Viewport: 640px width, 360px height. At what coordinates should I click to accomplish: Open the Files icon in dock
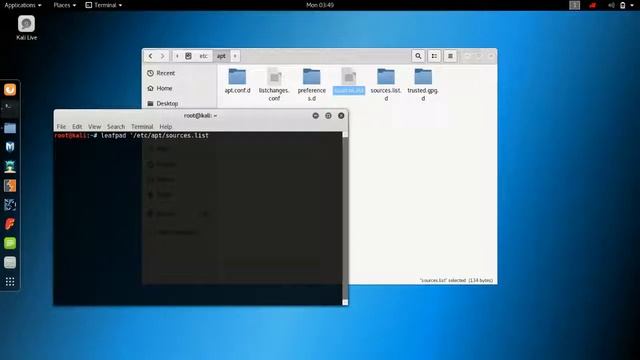pos(10,128)
